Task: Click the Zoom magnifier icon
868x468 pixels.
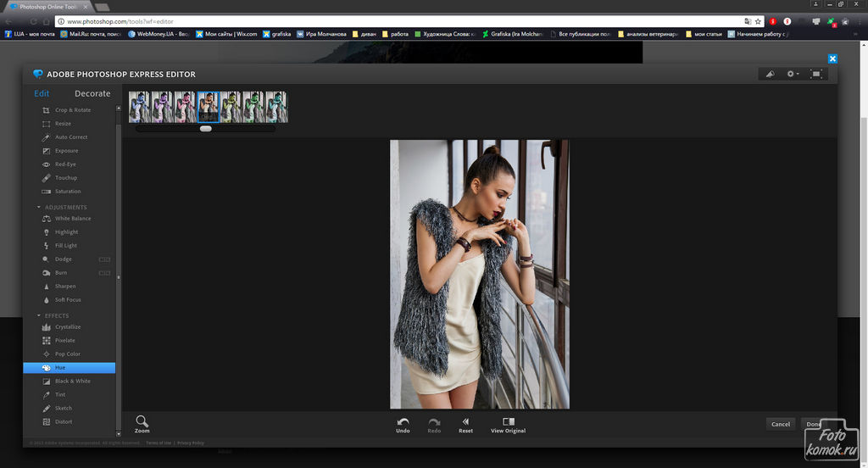Action: [142, 421]
